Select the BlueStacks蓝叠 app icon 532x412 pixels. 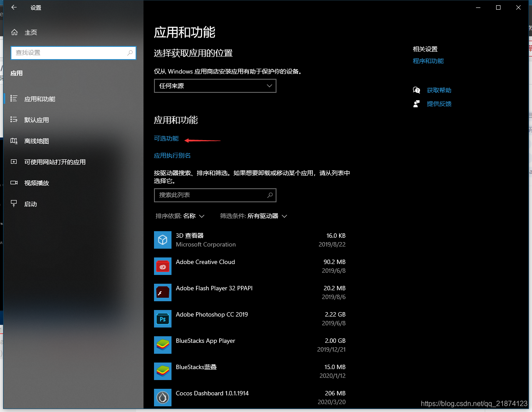click(163, 371)
